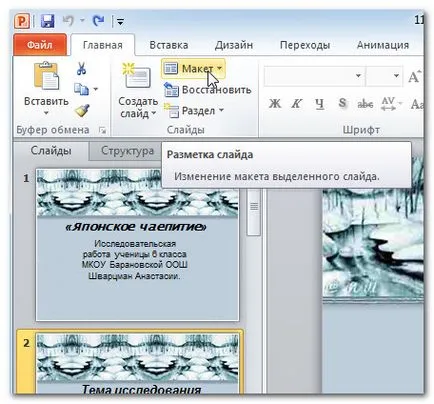Open the Файл menu button
Image resolution: width=434 pixels, height=404 pixels.
pyautogui.click(x=40, y=45)
